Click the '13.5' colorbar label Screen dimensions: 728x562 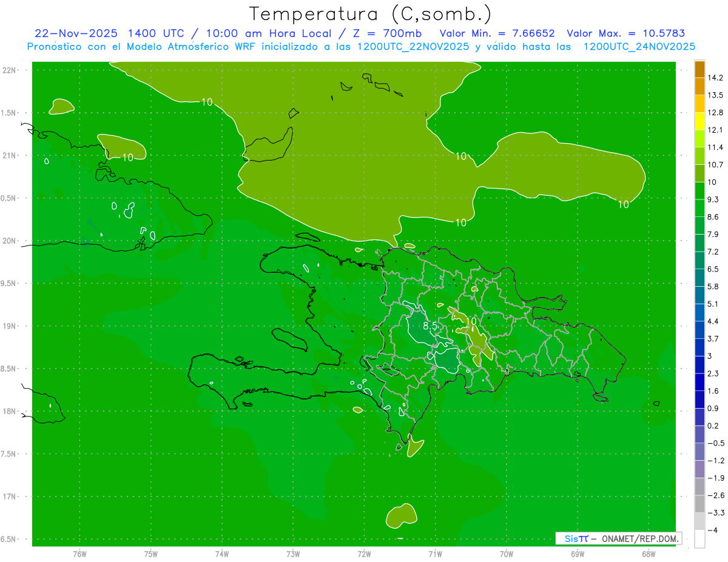(x=716, y=95)
